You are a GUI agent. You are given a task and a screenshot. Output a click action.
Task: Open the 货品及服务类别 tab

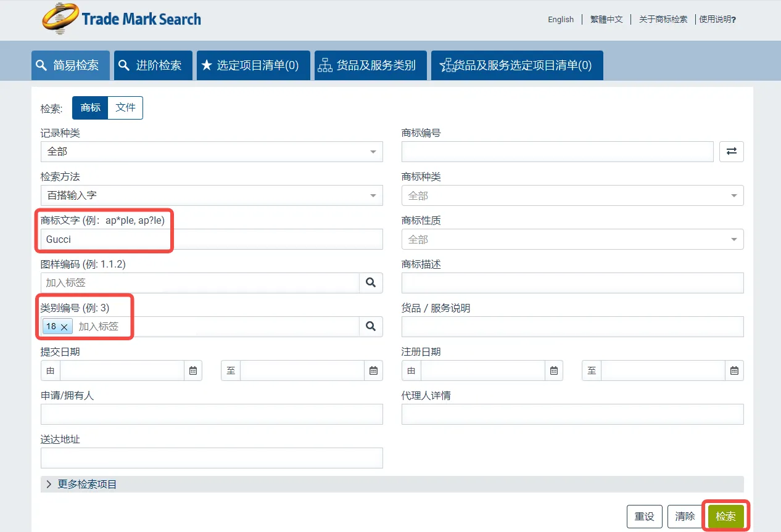(370, 65)
